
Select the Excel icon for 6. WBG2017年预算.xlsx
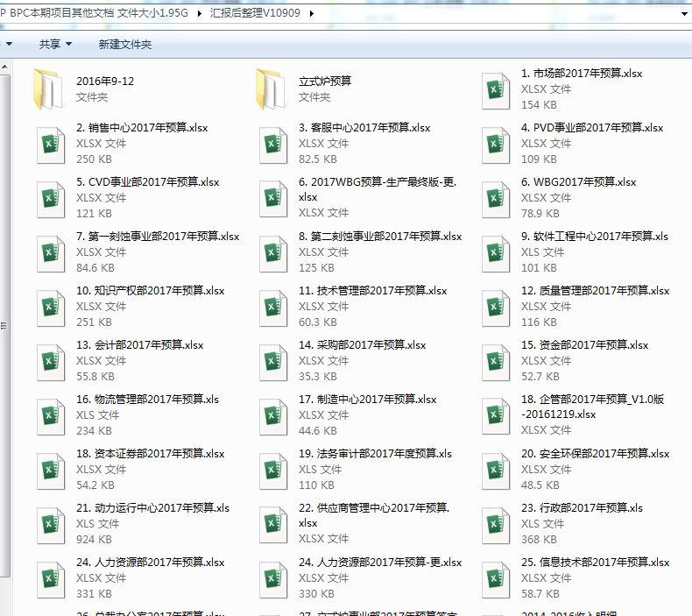click(x=496, y=200)
